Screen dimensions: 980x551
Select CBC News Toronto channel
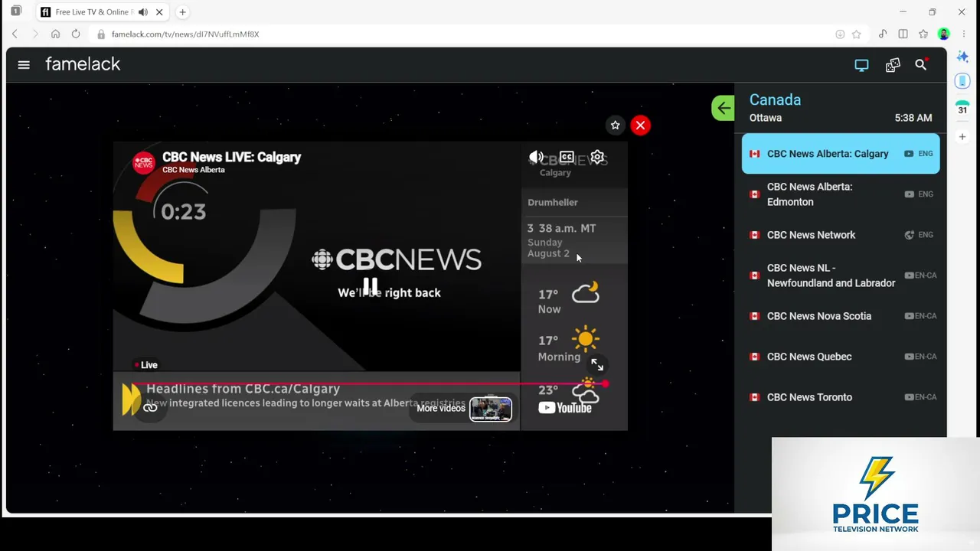pos(841,397)
